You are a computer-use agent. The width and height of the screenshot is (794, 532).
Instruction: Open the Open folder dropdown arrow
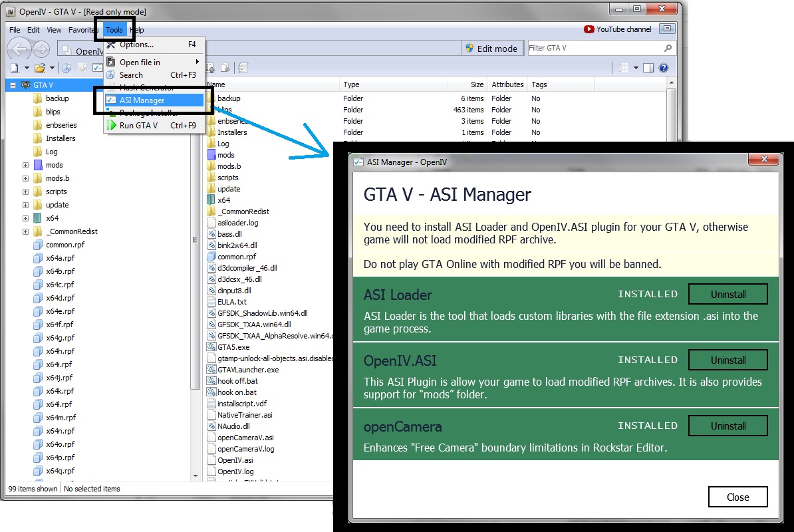click(x=52, y=68)
